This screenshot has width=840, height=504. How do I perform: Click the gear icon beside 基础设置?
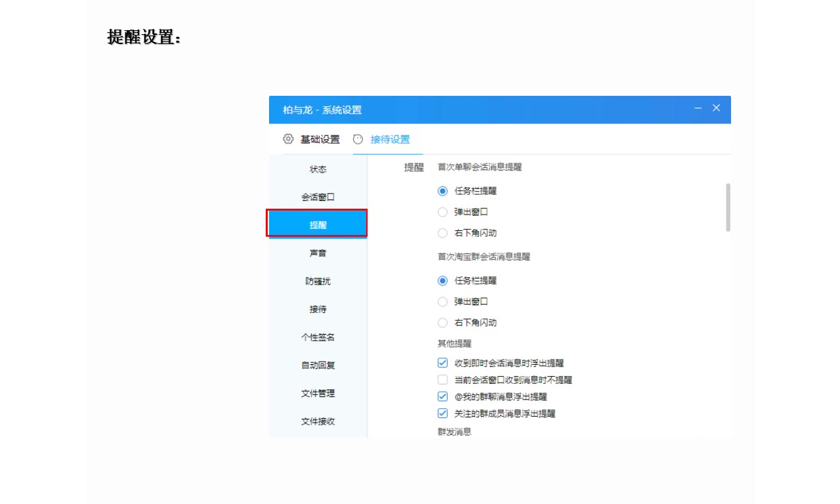point(288,139)
